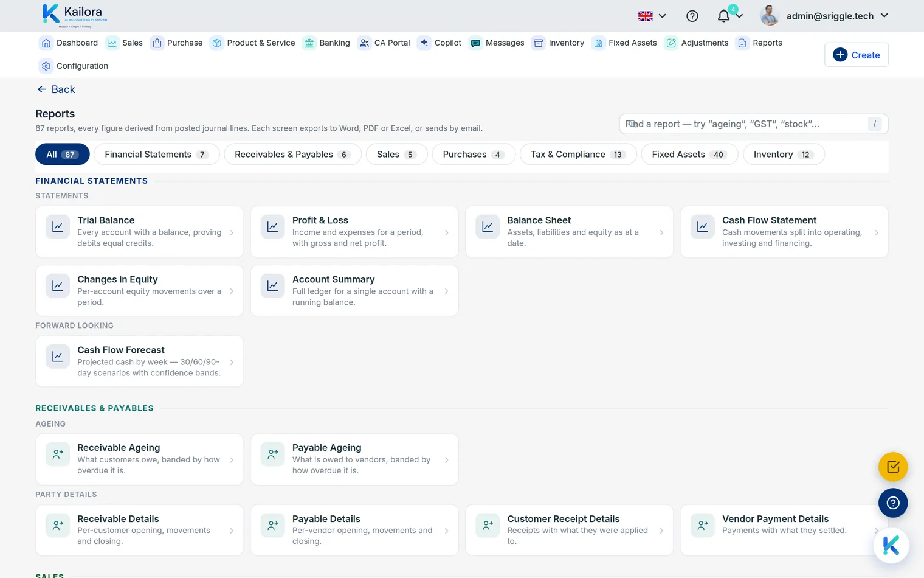Click the admin profile avatar
This screenshot has width=924, height=578.
[770, 16]
